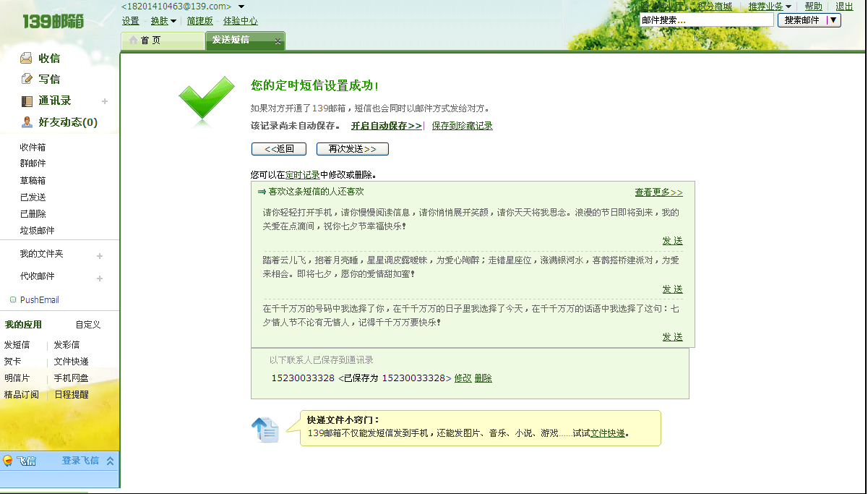Open 已发送 folder
The width and height of the screenshot is (868, 494).
(33, 197)
